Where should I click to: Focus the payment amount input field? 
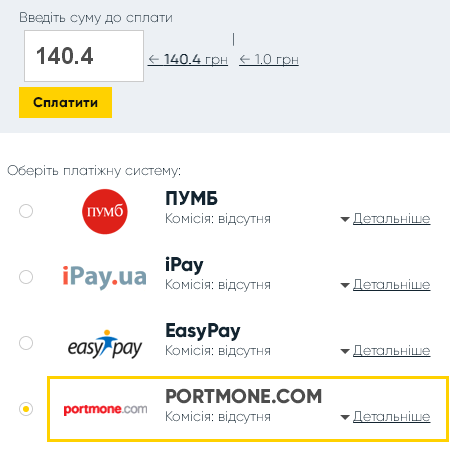click(x=84, y=56)
